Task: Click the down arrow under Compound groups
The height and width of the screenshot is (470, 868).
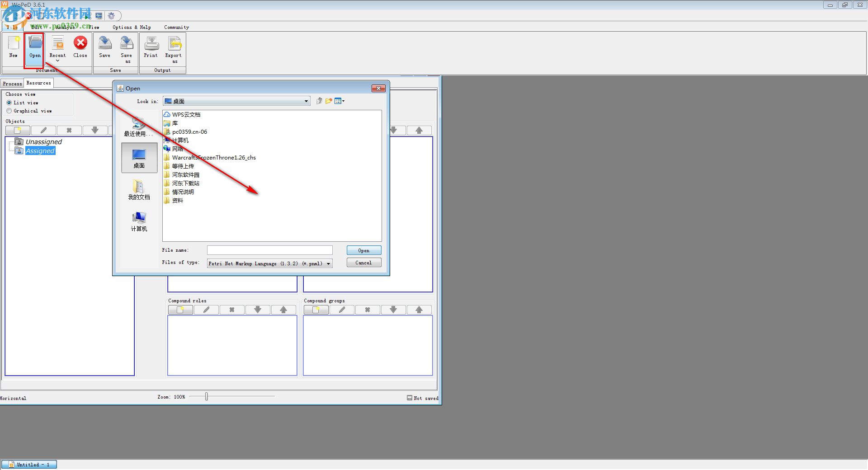Action: pos(393,310)
